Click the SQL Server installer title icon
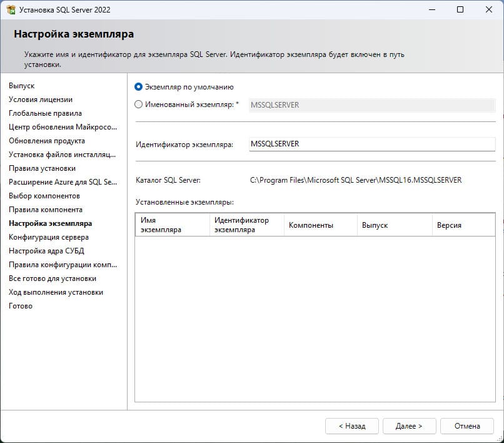Screen dimensions: 504x443 [x=11, y=9]
